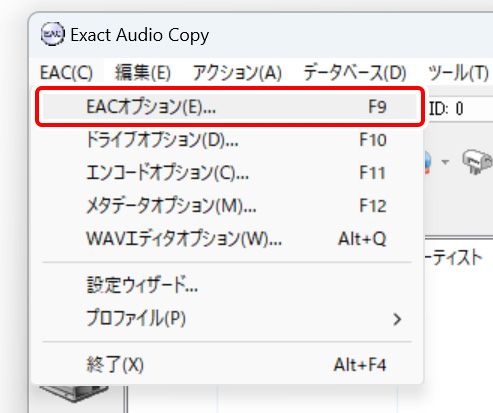Open the dropdown arrow beside toolbar globe icon
Screen dimensions: 493x413
445,162
